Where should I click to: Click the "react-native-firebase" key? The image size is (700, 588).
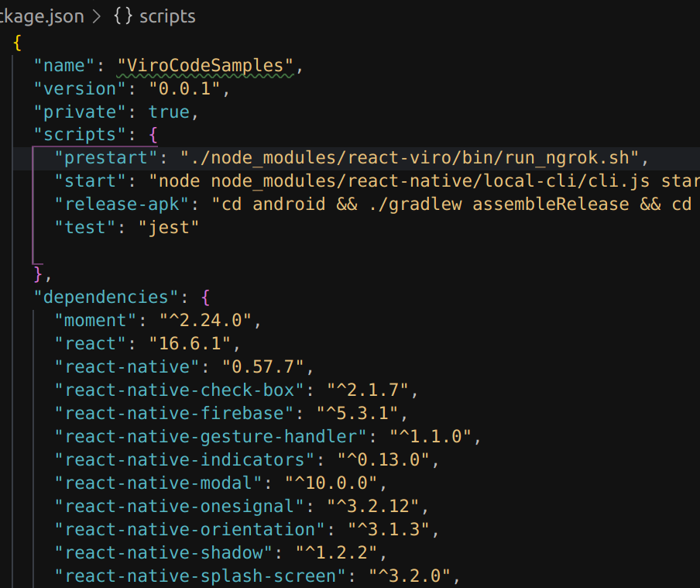coord(173,413)
